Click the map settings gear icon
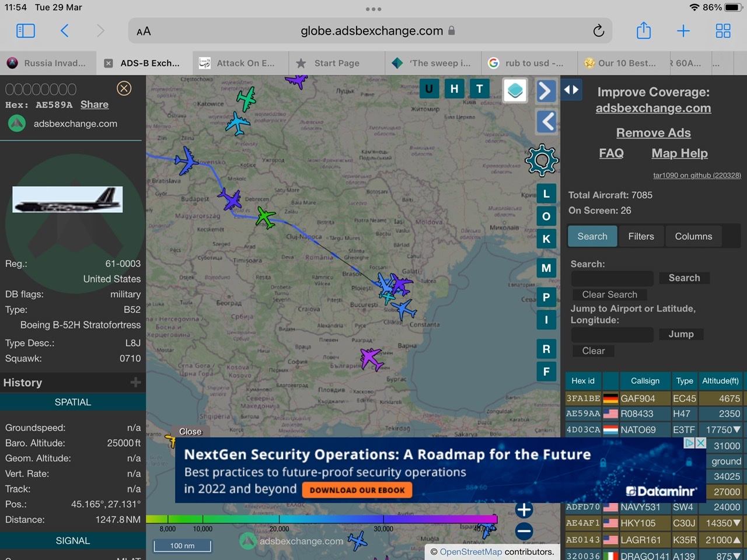This screenshot has width=747, height=560. coord(542,160)
